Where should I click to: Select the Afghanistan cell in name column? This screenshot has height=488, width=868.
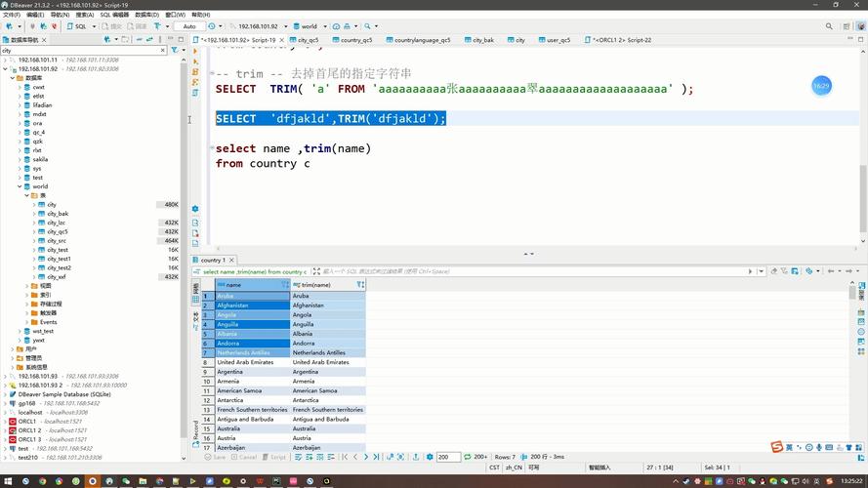tap(251, 305)
